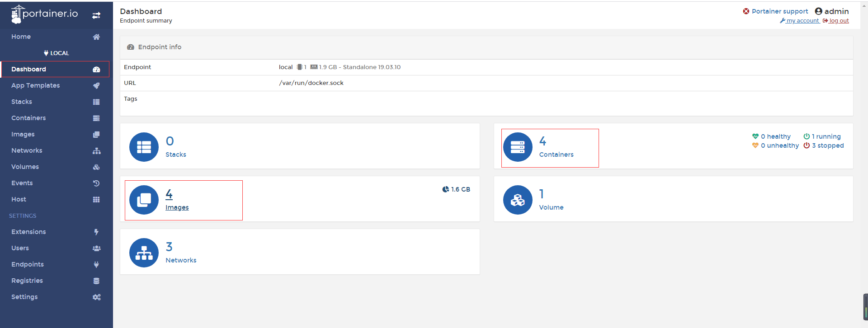
Task: Click the blue Volume circle icon
Action: pyautogui.click(x=518, y=200)
